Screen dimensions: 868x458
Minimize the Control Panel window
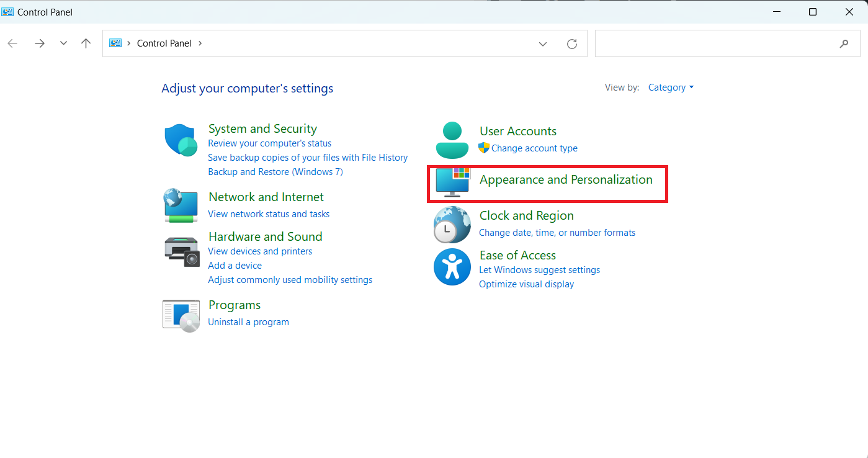[x=776, y=12]
